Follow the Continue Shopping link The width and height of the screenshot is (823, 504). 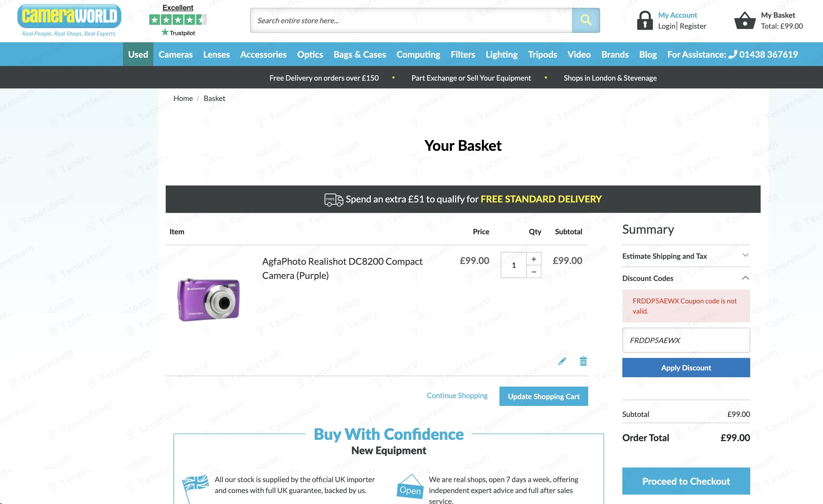click(x=457, y=395)
